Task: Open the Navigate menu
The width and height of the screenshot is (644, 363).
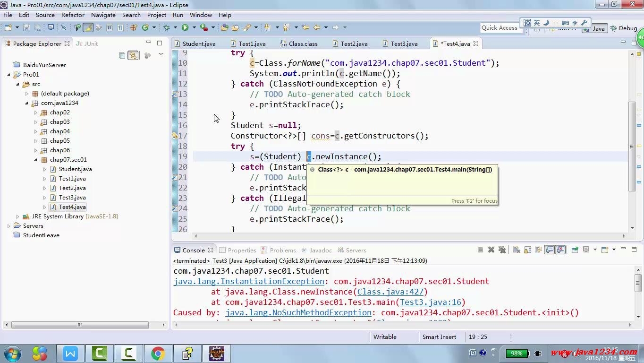Action: tap(103, 15)
